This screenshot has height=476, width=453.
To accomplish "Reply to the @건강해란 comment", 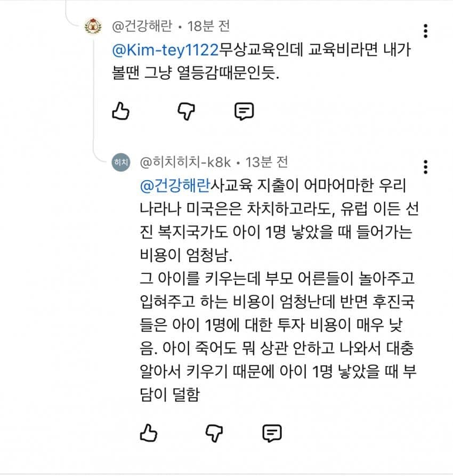I will pos(244,111).
